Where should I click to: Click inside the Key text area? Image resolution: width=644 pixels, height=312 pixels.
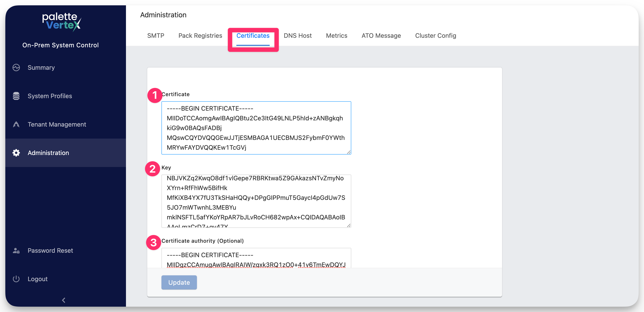pyautogui.click(x=256, y=201)
